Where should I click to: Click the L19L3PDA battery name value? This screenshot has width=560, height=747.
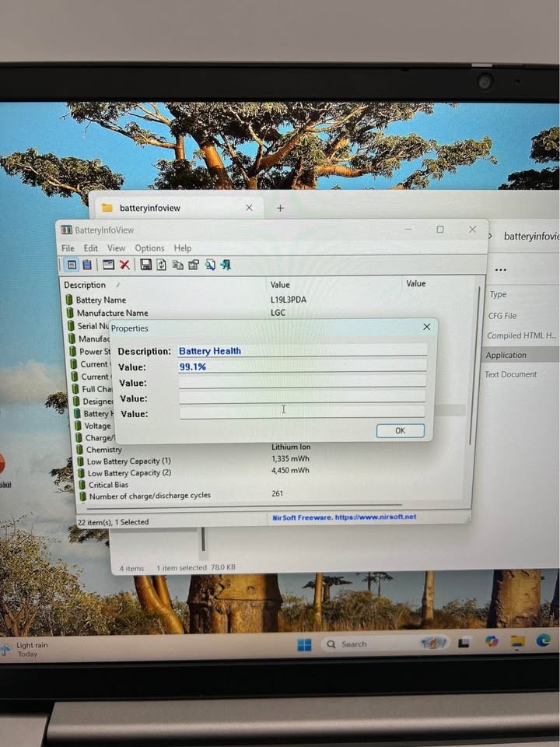(289, 300)
